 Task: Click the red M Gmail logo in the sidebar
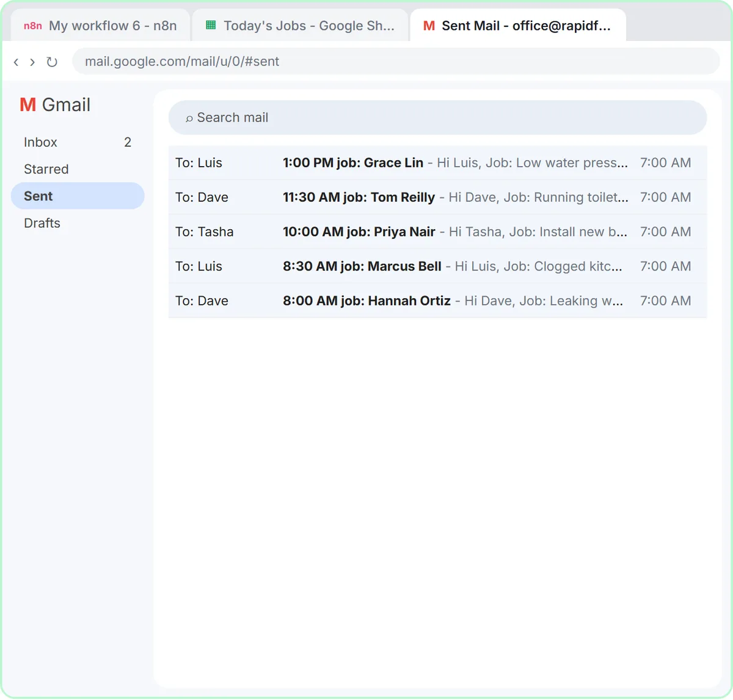point(28,105)
